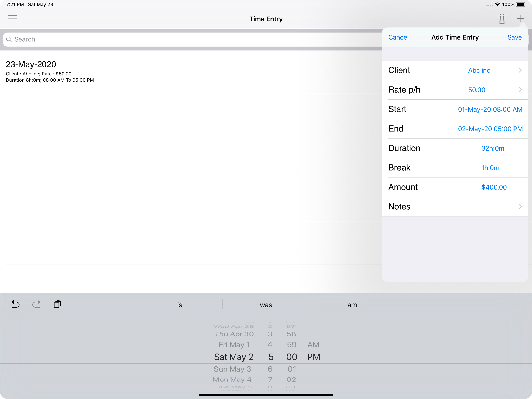Viewport: 532px width, 399px height.
Task: Edit the 1h:0m break value
Action: point(490,168)
